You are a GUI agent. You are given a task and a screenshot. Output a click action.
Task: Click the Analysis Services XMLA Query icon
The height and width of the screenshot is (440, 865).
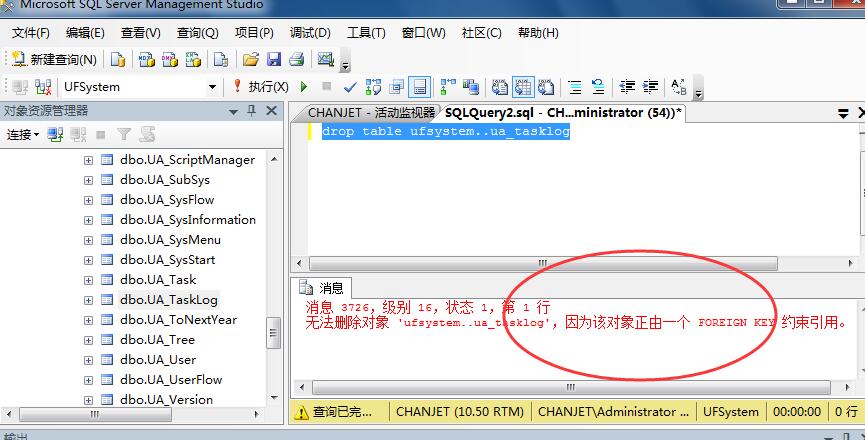[x=193, y=60]
